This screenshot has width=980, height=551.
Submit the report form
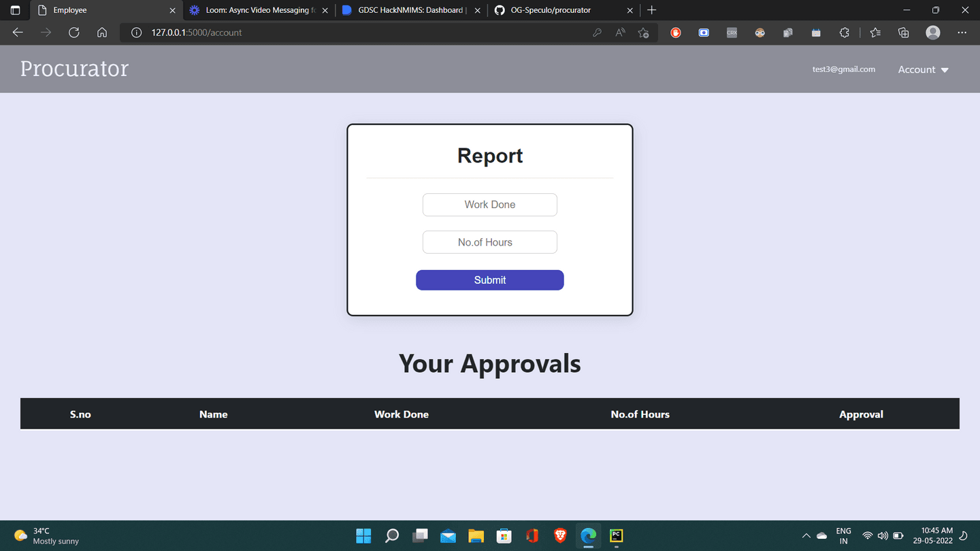point(490,280)
